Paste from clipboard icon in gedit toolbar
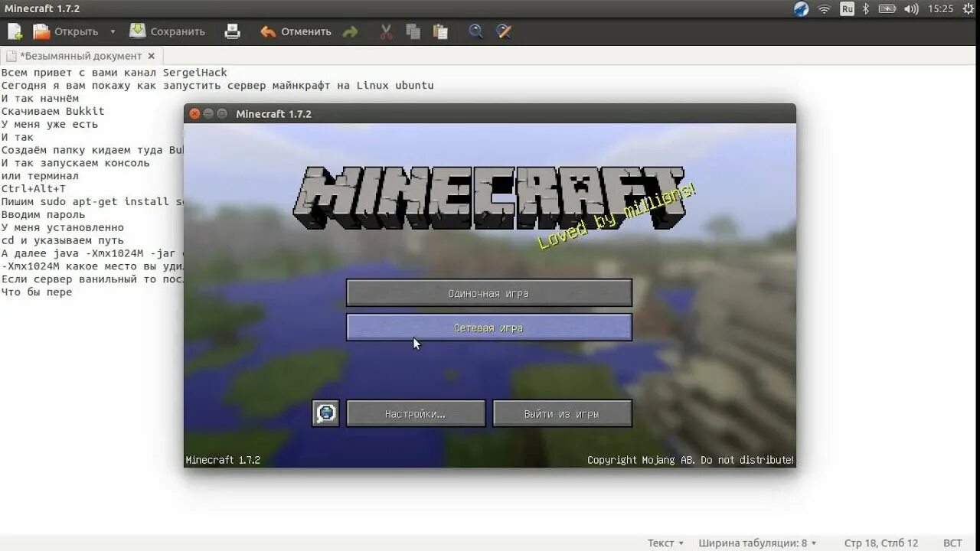Image resolution: width=980 pixels, height=551 pixels. pyautogui.click(x=440, y=31)
